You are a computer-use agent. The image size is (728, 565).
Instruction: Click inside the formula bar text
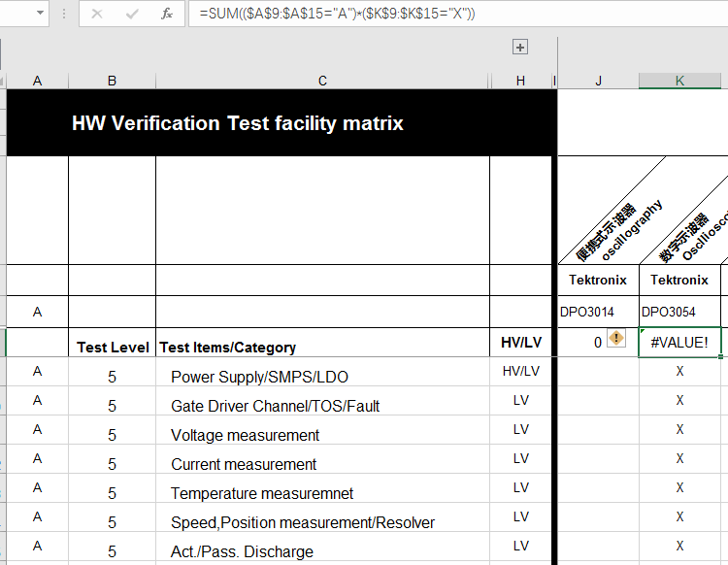tap(337, 14)
